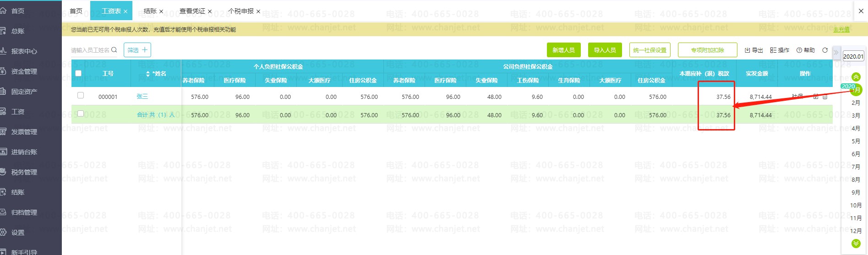
Task: Open the 操作 actions menu in toolbar
Action: (780, 50)
